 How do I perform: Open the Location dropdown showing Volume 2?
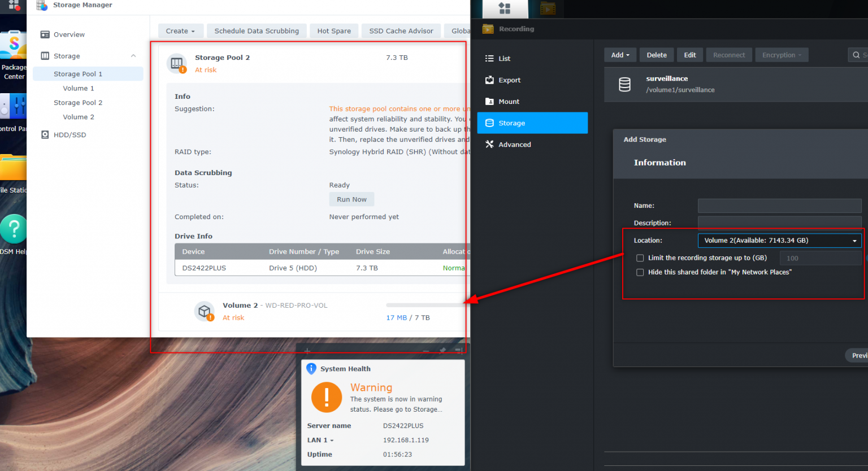tap(779, 240)
